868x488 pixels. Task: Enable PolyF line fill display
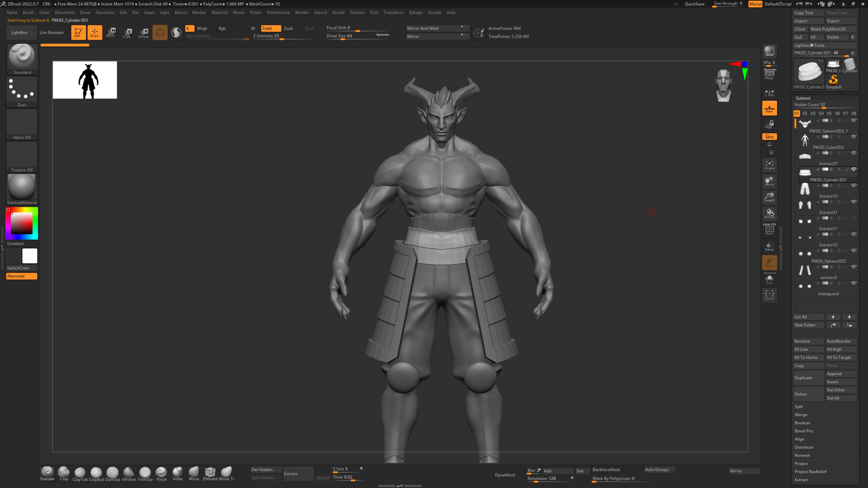pyautogui.click(x=769, y=230)
